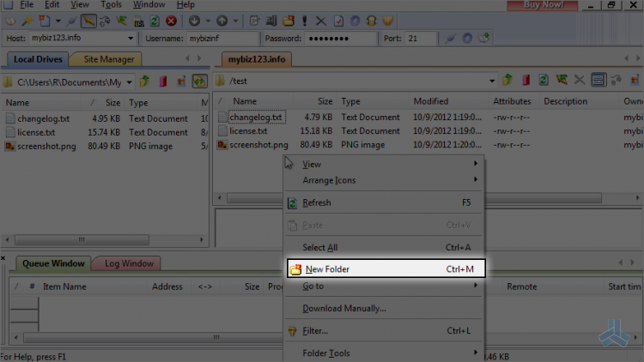Sort local list by Type column
This screenshot has width=644, height=362.
click(161, 103)
